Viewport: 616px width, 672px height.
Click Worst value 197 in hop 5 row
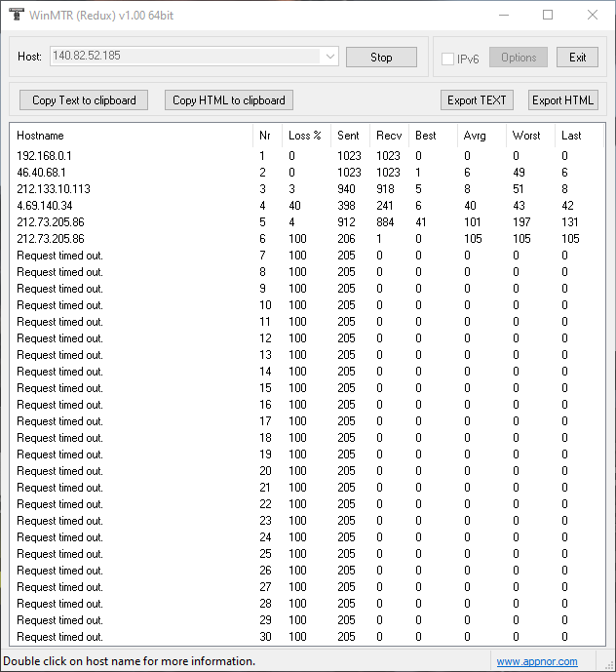tap(521, 222)
